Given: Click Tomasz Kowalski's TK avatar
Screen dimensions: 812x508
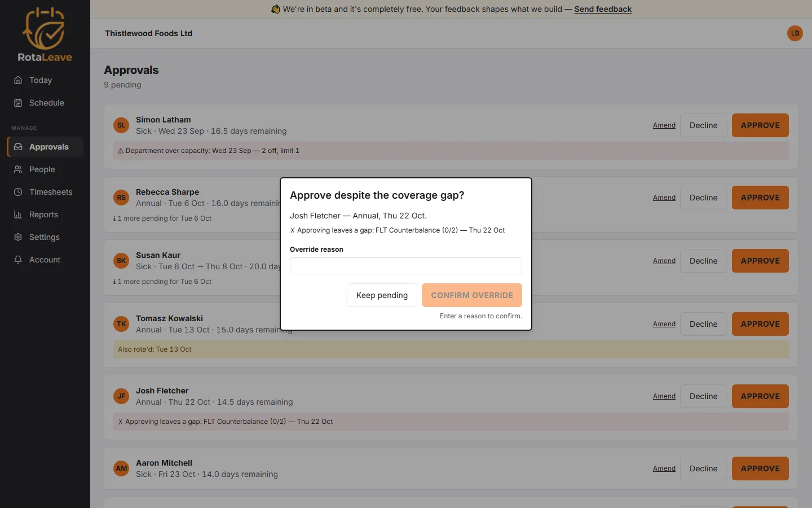Looking at the screenshot, I should pyautogui.click(x=121, y=324).
